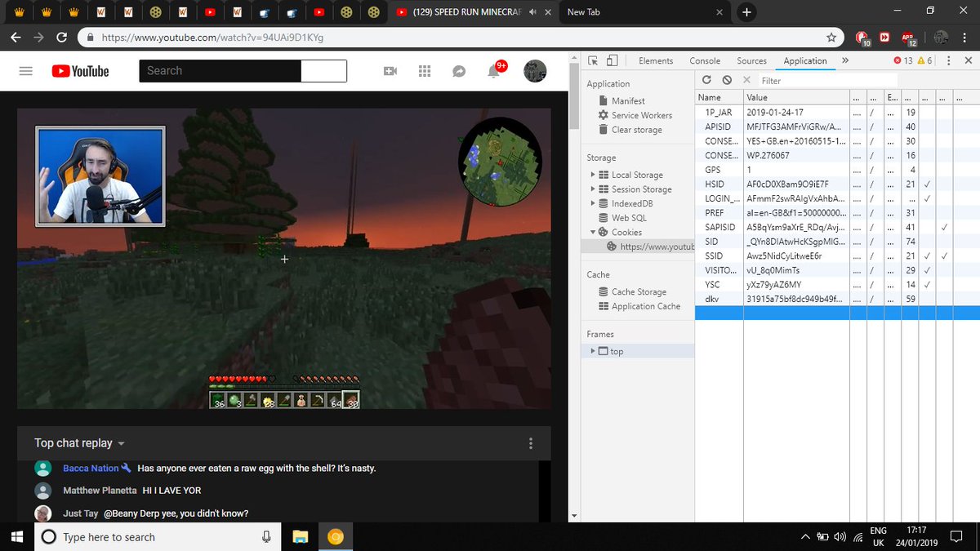
Task: Switch to the Elements tab in DevTools
Action: coord(656,60)
